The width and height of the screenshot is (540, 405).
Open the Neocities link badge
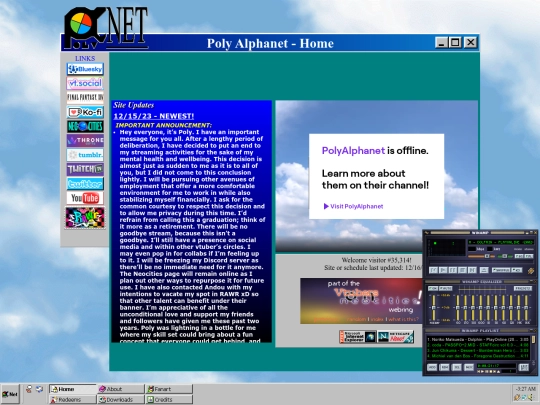tap(85, 126)
